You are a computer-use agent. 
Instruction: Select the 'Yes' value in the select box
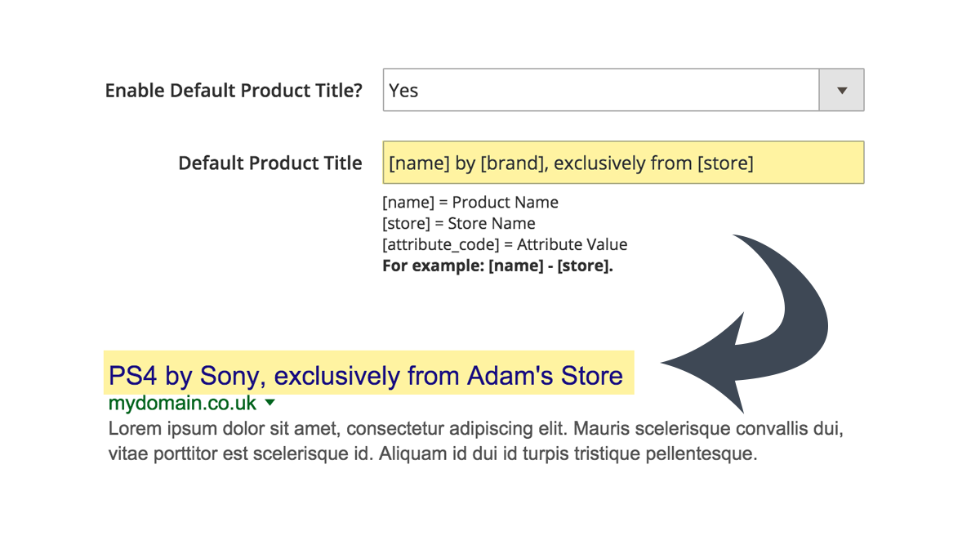(403, 91)
